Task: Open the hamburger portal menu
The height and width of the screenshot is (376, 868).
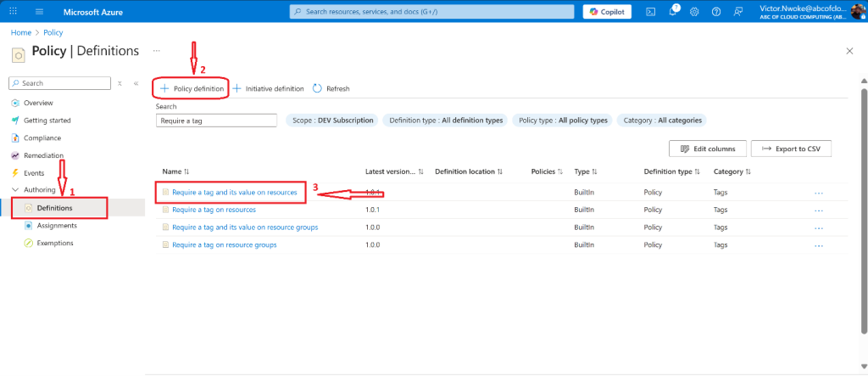Action: 39,12
